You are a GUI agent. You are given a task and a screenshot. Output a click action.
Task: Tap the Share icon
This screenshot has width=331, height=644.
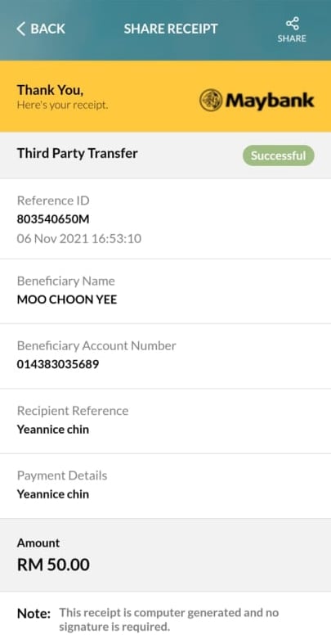[x=292, y=24]
